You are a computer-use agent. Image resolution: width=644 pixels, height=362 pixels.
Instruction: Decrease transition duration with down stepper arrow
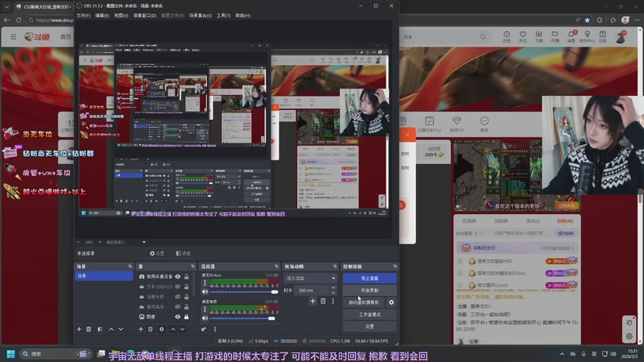(333, 293)
